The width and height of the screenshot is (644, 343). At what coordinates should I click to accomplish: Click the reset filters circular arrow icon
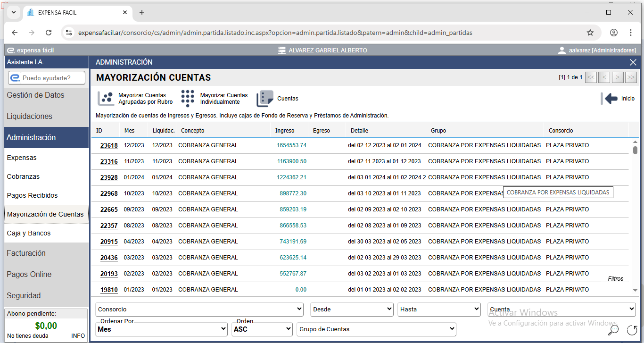coord(632,330)
